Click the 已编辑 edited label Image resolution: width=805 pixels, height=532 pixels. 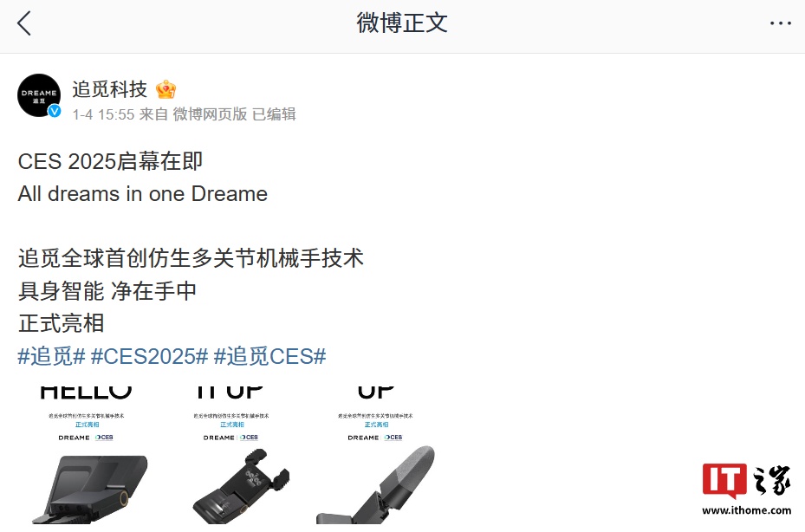pos(274,114)
